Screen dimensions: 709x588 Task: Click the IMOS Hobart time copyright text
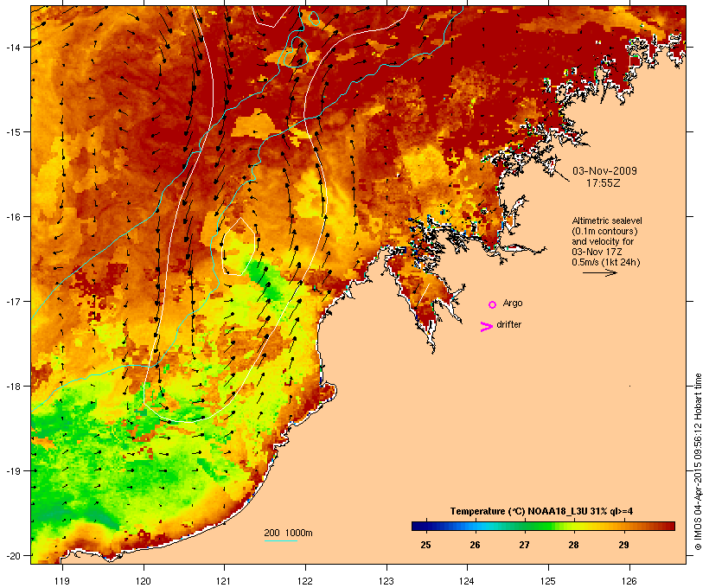pyautogui.click(x=698, y=462)
